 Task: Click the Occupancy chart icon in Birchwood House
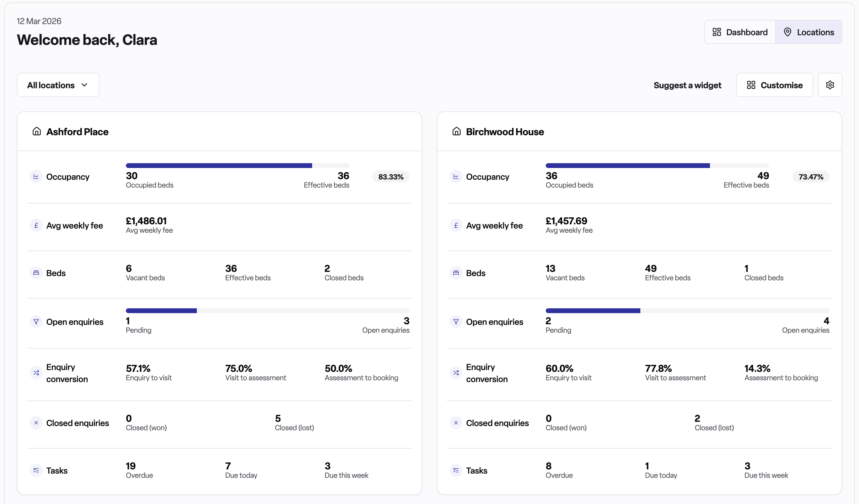coord(456,176)
